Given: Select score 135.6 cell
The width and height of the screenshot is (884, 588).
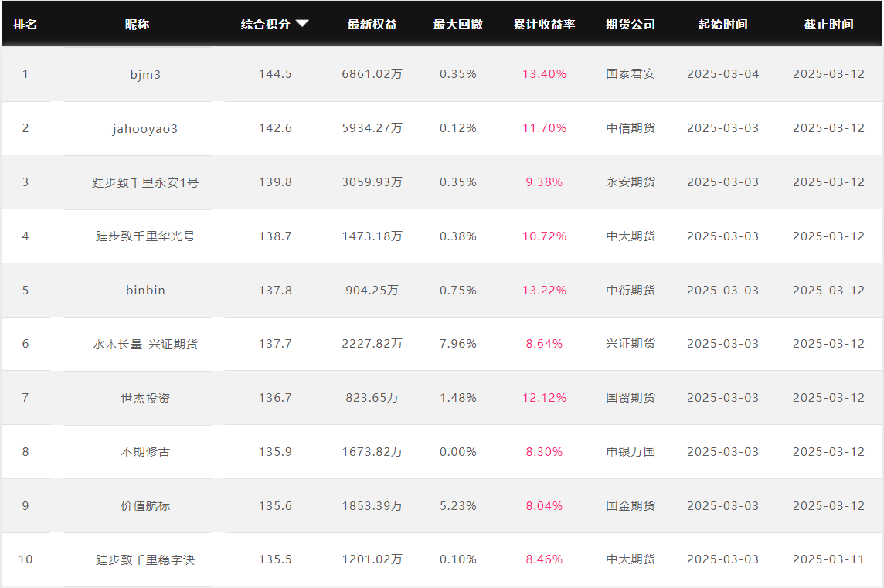Looking at the screenshot, I should coord(275,505).
